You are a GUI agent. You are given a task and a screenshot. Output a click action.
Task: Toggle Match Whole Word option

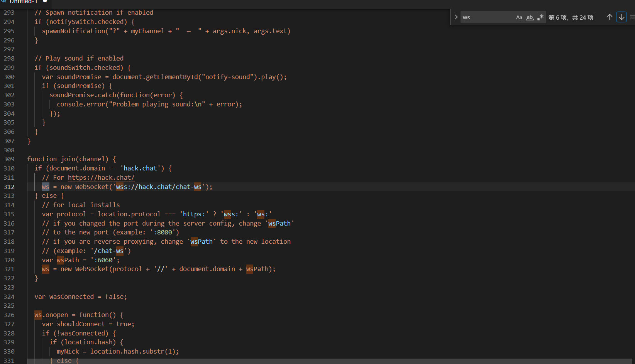(x=530, y=17)
